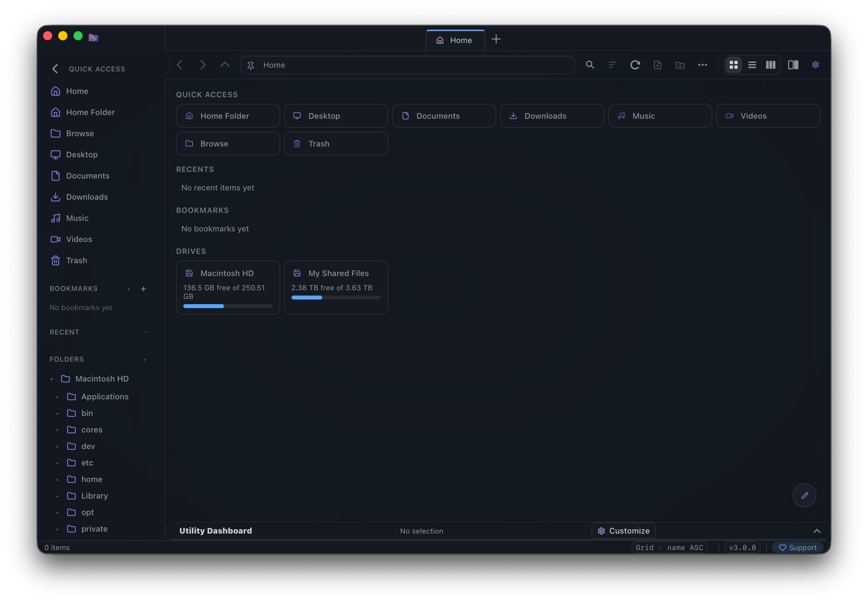Viewport: 868px width, 603px height.
Task: Click the Grid name ASC status indicator
Action: pos(669,547)
